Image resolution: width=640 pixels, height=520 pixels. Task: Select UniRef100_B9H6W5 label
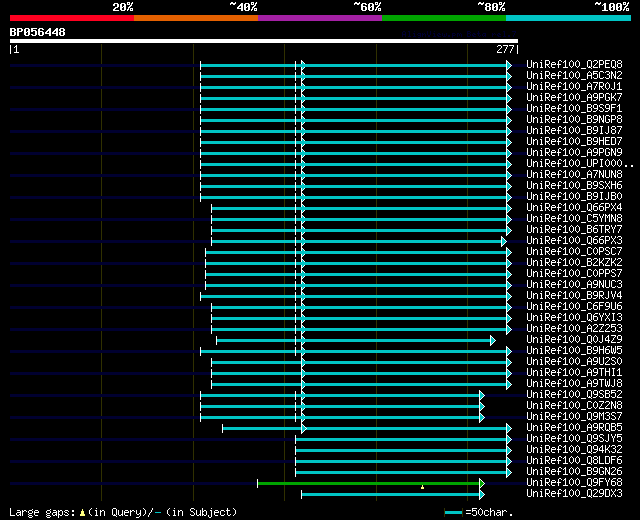point(574,351)
